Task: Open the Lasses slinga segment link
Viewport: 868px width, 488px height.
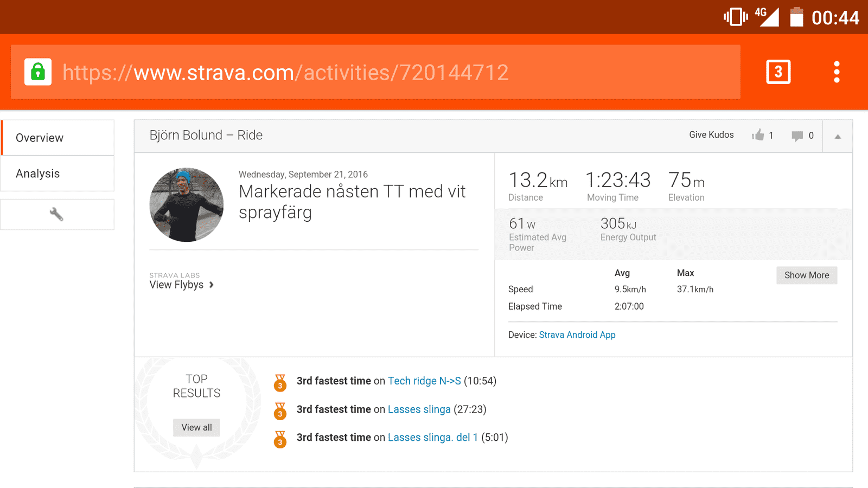Action: (419, 409)
